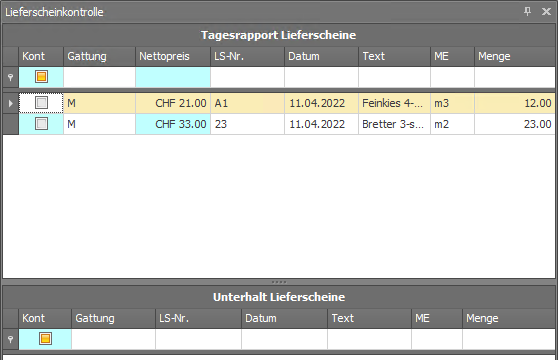The height and width of the screenshot is (360, 558).
Task: Close the Lieferscheinkontrolle panel
Action: [546, 12]
